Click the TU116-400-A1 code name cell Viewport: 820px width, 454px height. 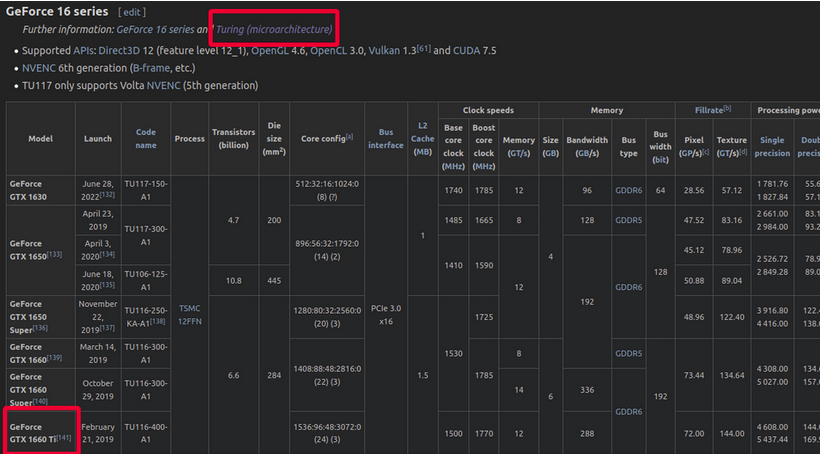pyautogui.click(x=145, y=433)
